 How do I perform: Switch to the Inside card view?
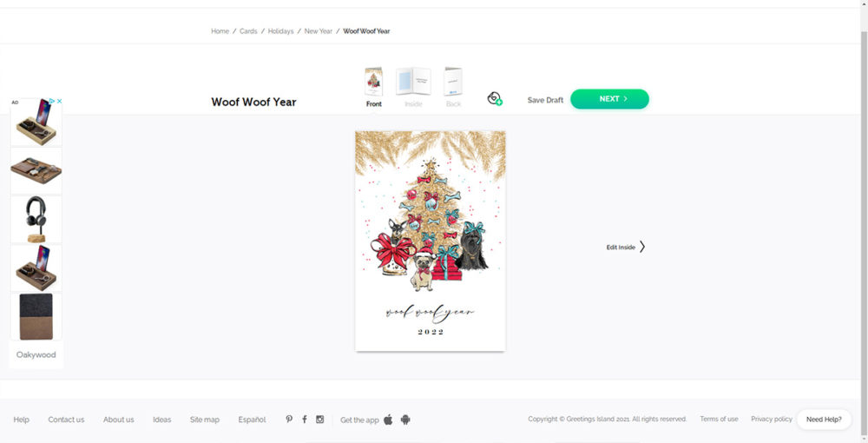click(x=413, y=87)
